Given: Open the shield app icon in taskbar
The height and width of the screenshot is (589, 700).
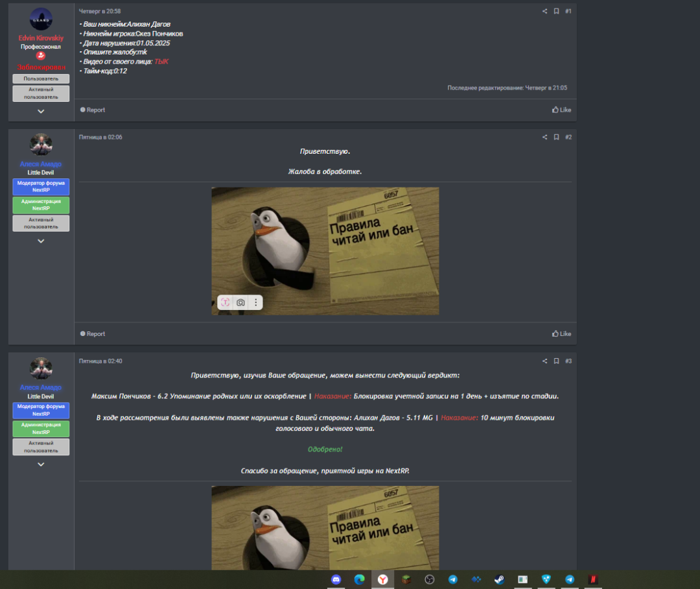Looking at the screenshot, I should click(546, 580).
